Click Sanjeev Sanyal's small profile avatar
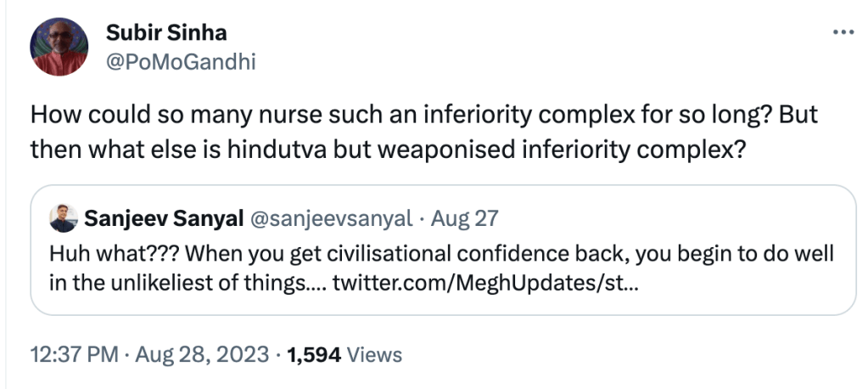 64,218
